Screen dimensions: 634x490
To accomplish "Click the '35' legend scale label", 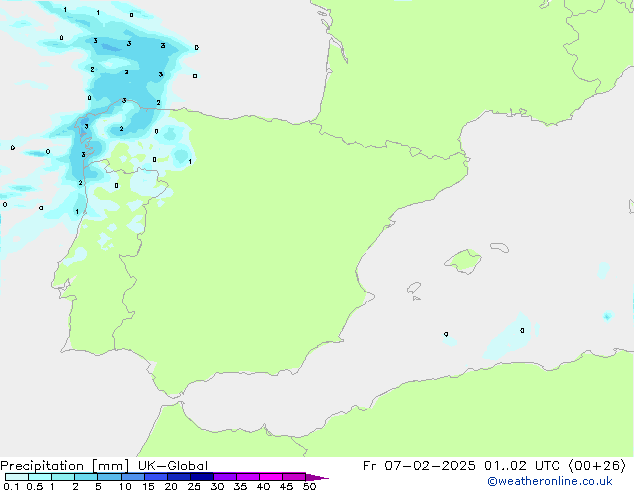I will (x=240, y=486).
